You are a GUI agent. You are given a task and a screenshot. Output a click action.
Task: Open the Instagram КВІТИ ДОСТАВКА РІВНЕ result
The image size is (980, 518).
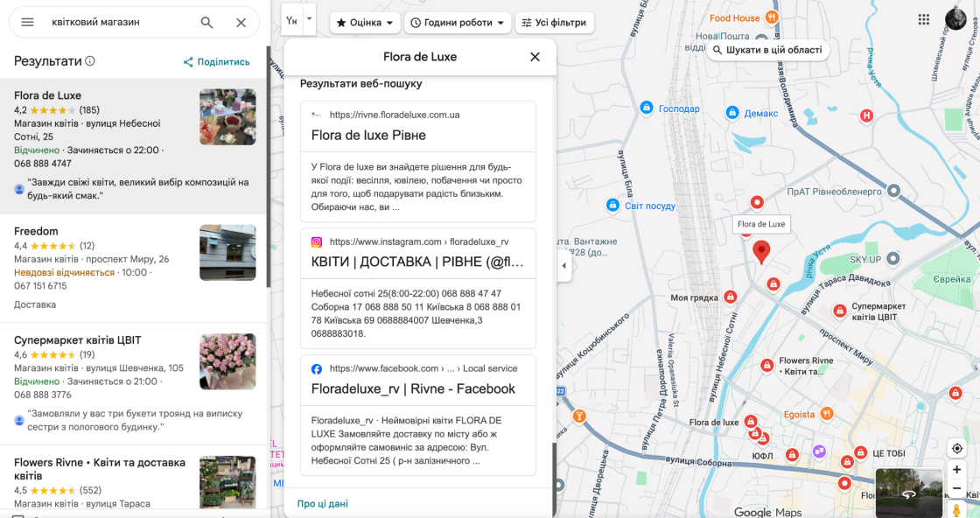coord(416,262)
